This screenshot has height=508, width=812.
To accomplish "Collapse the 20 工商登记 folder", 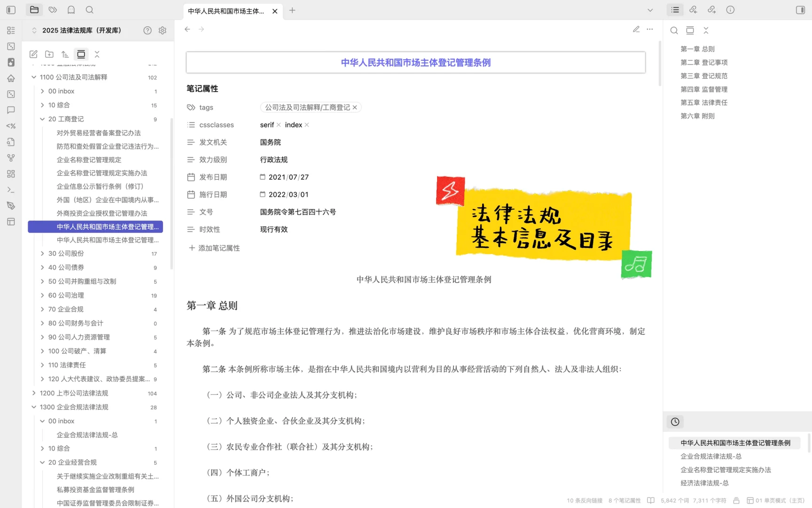I will tap(42, 119).
